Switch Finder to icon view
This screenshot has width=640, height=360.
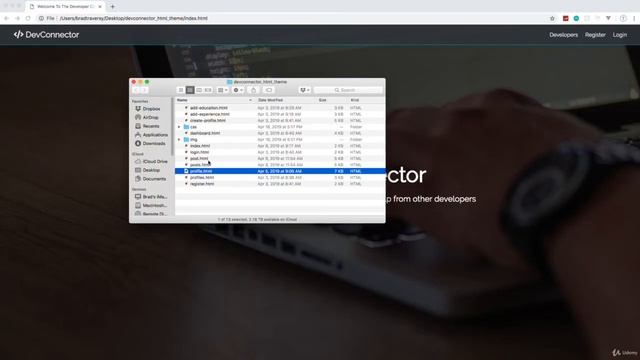[181, 90]
